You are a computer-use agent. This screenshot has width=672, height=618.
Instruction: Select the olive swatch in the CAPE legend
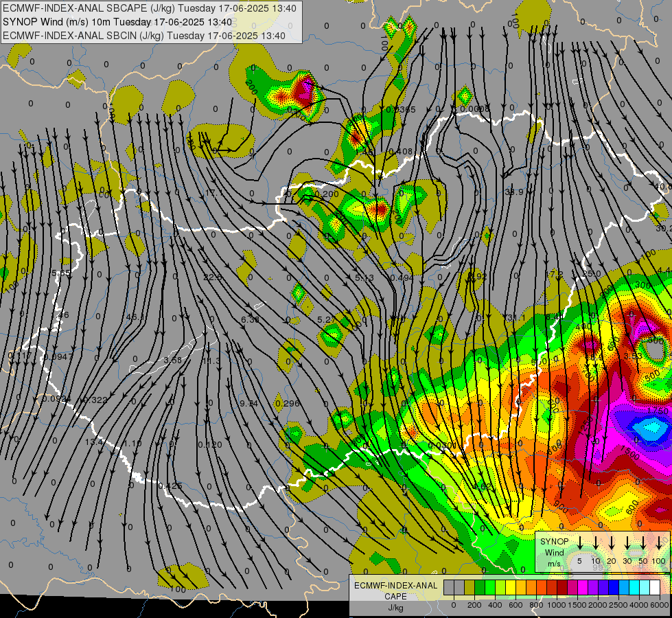click(x=470, y=588)
